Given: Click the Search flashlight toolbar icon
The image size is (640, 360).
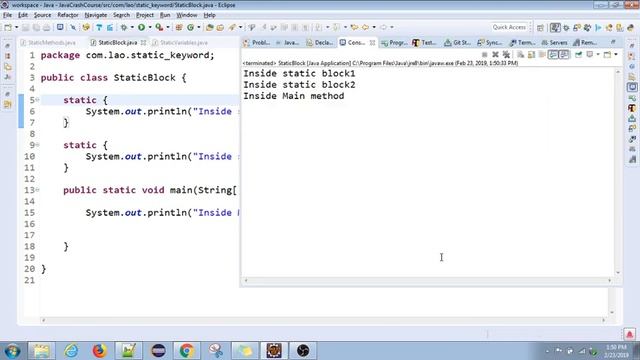Looking at the screenshot, I should tap(233, 27).
